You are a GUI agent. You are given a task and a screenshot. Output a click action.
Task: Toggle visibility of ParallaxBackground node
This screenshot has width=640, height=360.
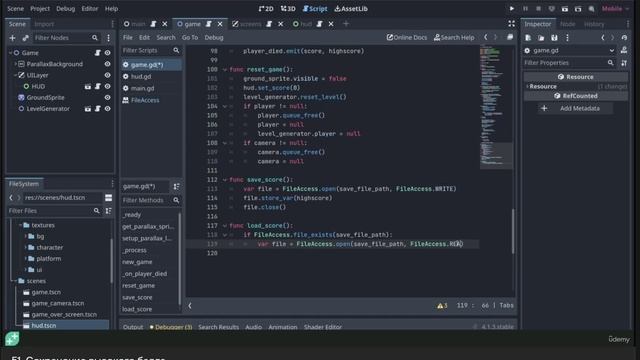tap(107, 64)
